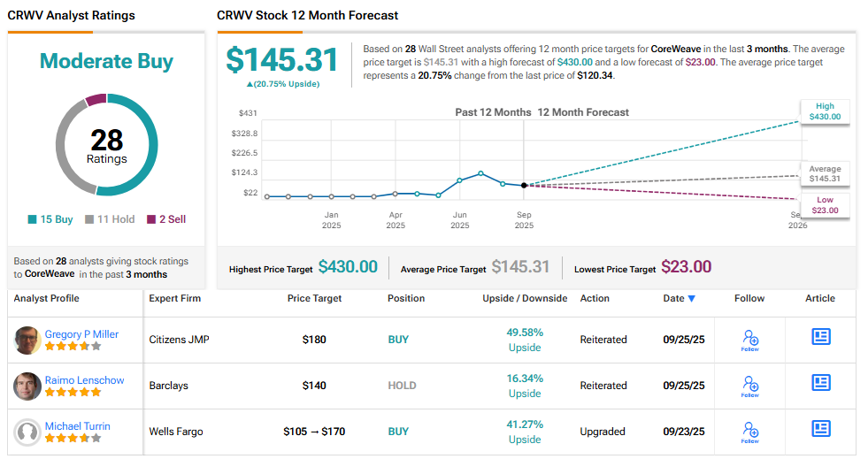868x459 pixels.
Task: Click CoreWeave name in forecast description
Action: 675,49
